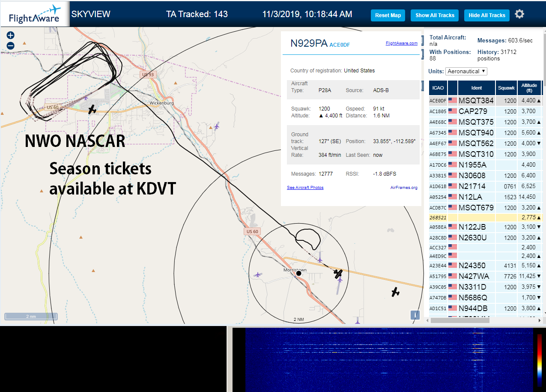The image size is (546, 392).
Task: Click Hide All Tracks button
Action: [487, 15]
